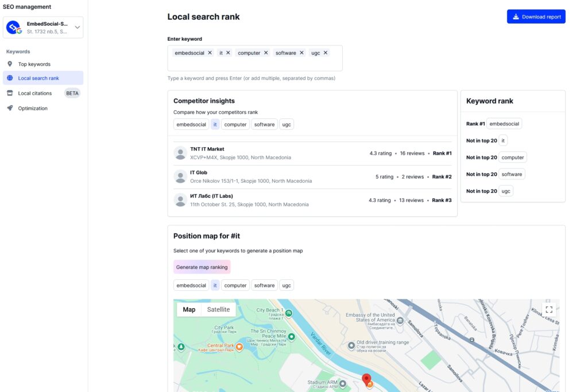This screenshot has width=588, height=392.
Task: Open Top keywords in sidebar
Action: point(34,64)
